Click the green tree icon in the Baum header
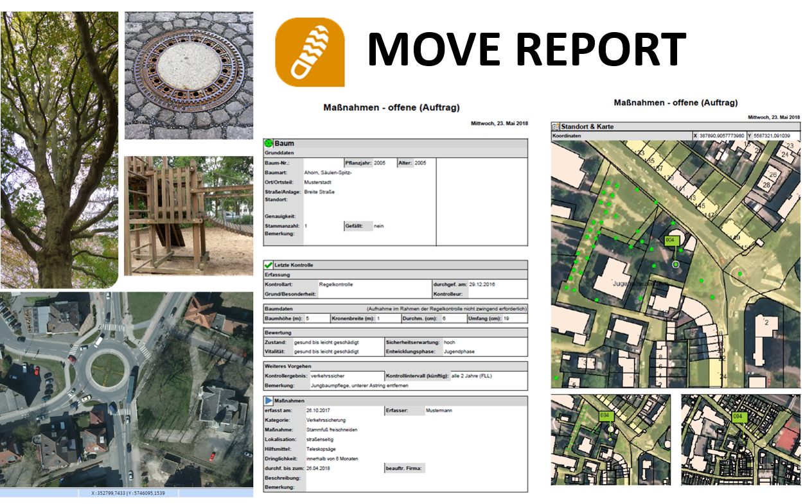This screenshot has height=504, width=812. [267, 142]
